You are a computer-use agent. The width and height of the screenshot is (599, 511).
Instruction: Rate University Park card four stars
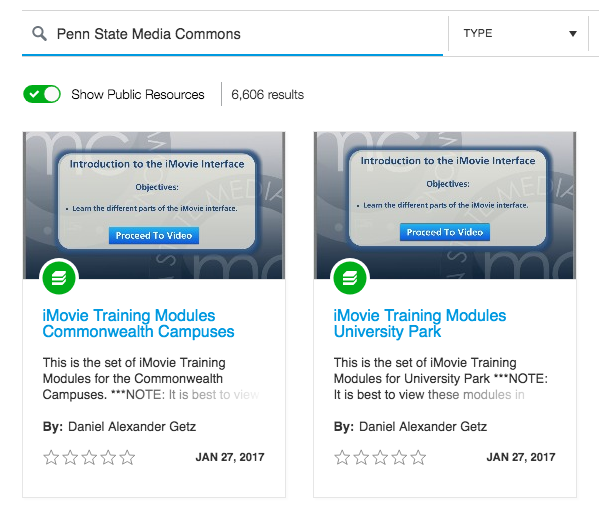(x=400, y=457)
